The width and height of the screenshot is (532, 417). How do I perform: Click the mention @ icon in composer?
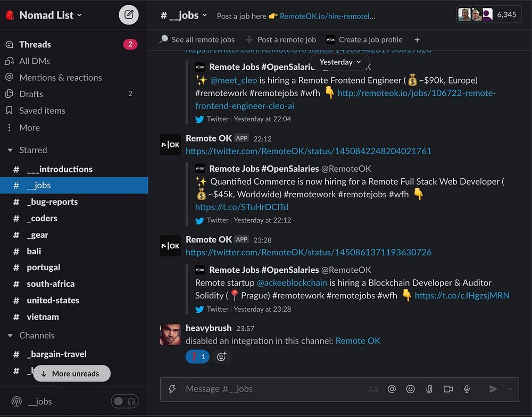pos(392,389)
